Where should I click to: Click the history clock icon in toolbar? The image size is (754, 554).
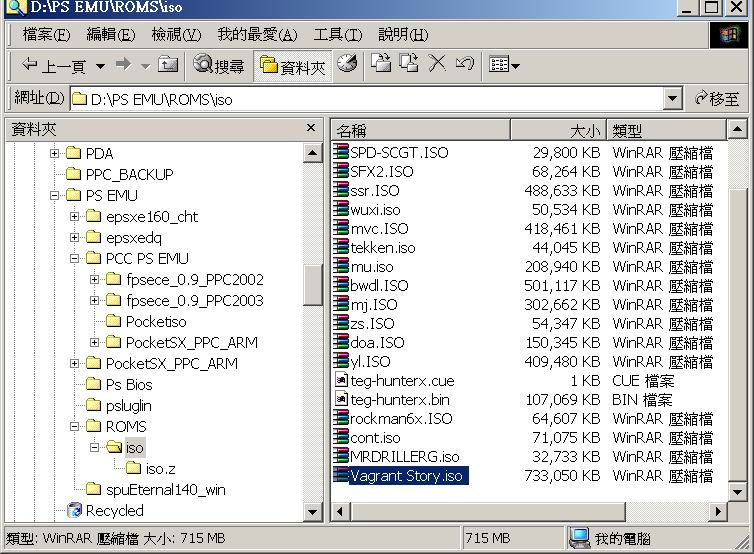click(347, 63)
